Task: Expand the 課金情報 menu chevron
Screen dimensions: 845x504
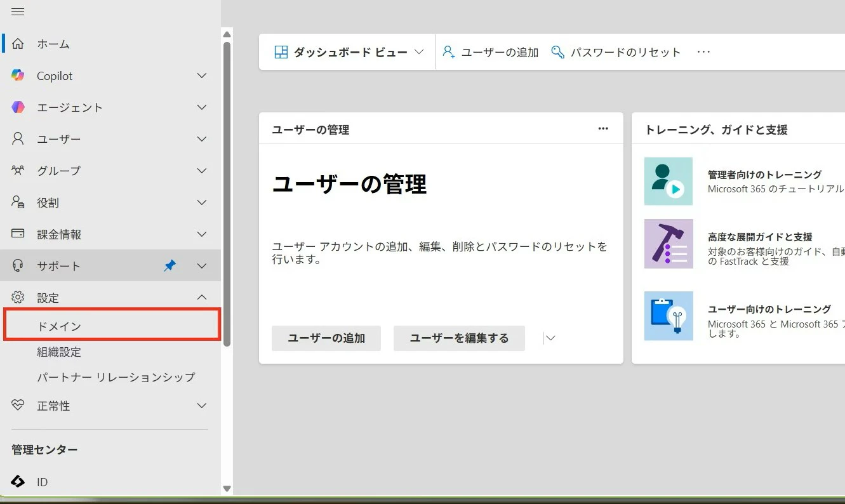Action: click(x=202, y=234)
